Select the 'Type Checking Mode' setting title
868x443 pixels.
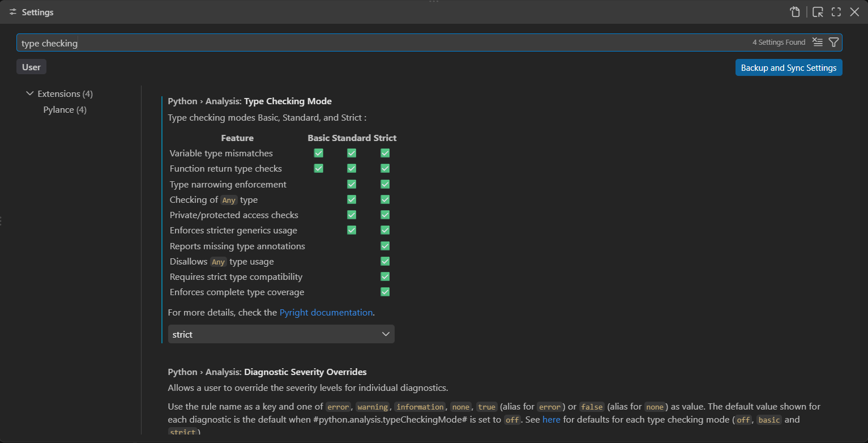pyautogui.click(x=288, y=101)
